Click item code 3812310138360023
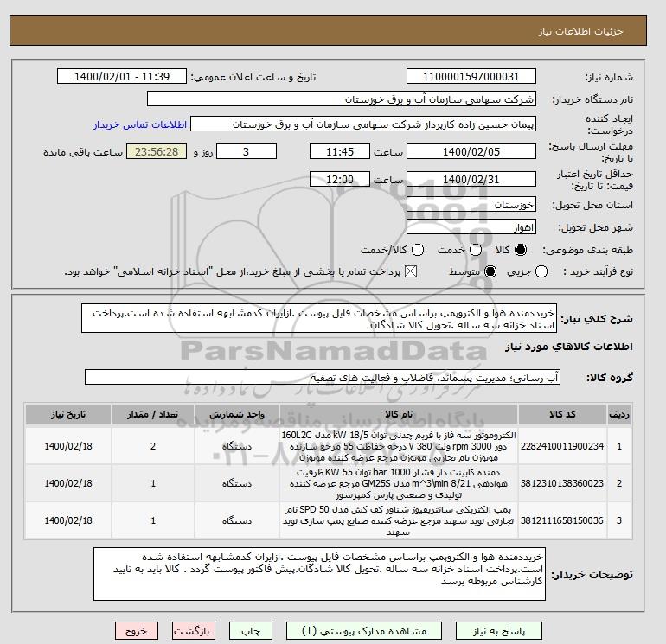The image size is (666, 644). [562, 483]
